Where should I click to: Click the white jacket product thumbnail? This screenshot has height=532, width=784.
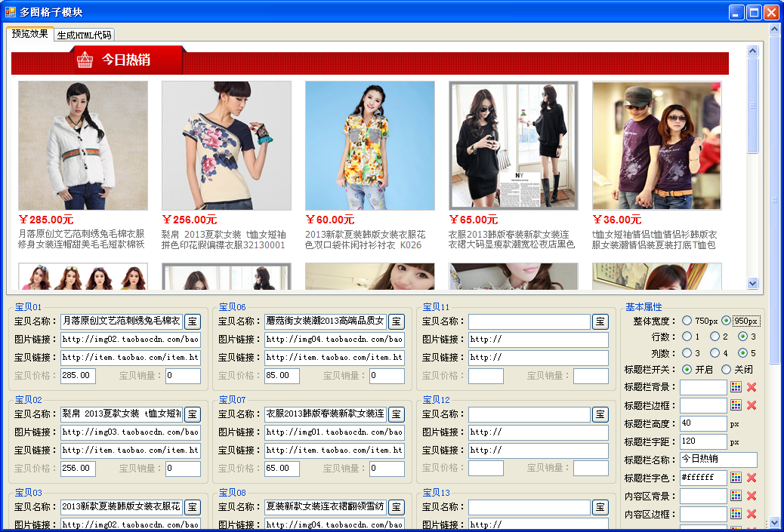pos(83,146)
